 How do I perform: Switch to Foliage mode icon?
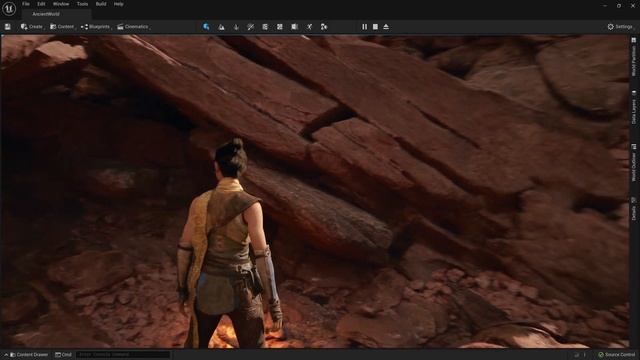pyautogui.click(x=236, y=27)
